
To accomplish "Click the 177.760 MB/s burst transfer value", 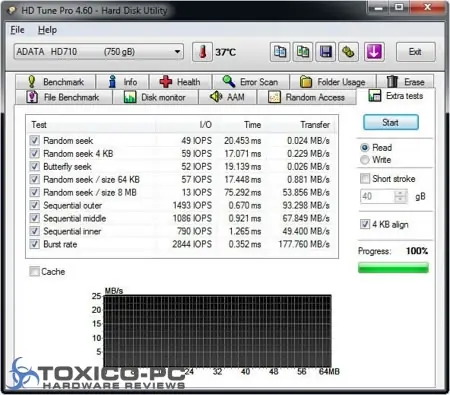I will [x=304, y=244].
